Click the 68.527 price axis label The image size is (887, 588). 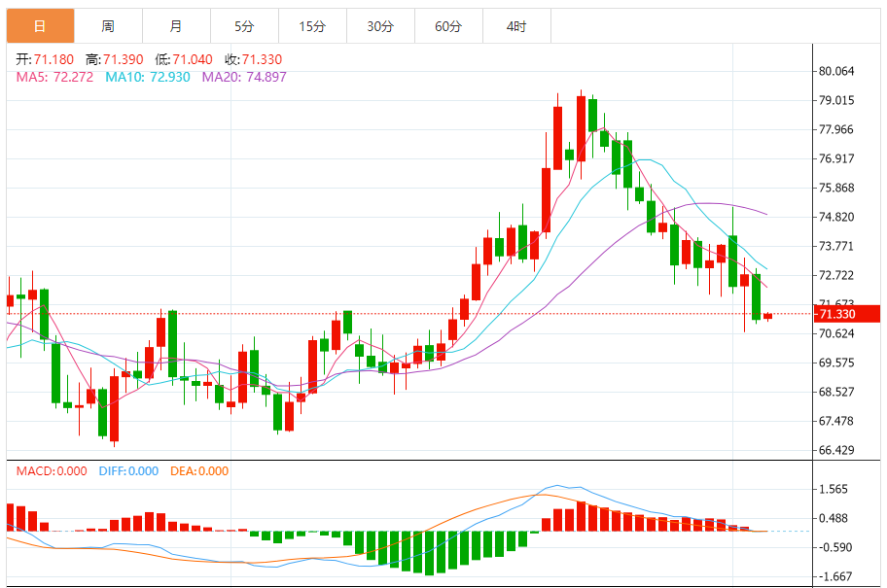[836, 392]
